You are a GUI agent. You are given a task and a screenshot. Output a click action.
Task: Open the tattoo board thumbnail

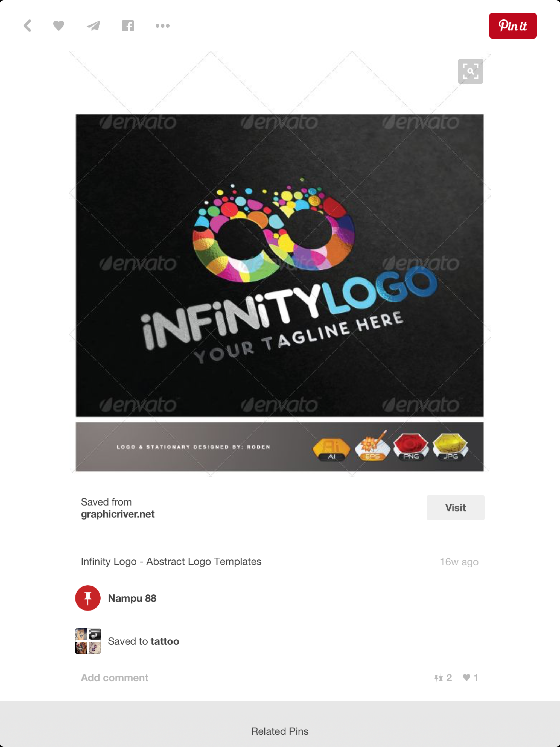(88, 641)
